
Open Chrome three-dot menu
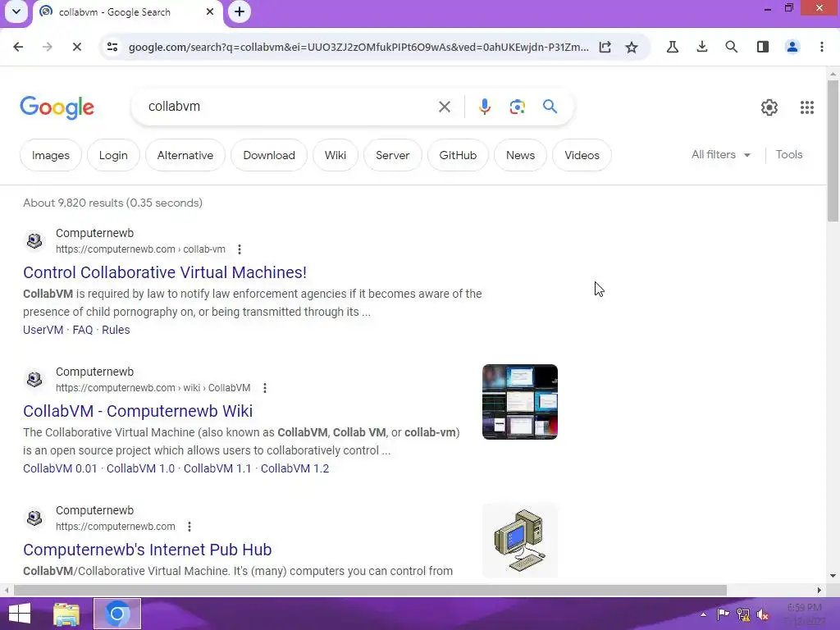click(822, 47)
